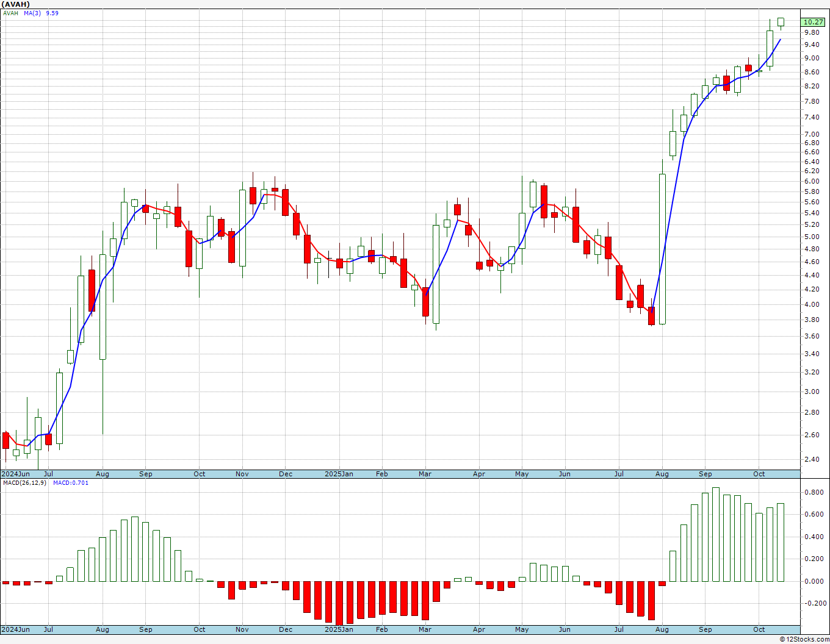Click the "9.00" price axis label
The width and height of the screenshot is (830, 644).
tap(812, 59)
